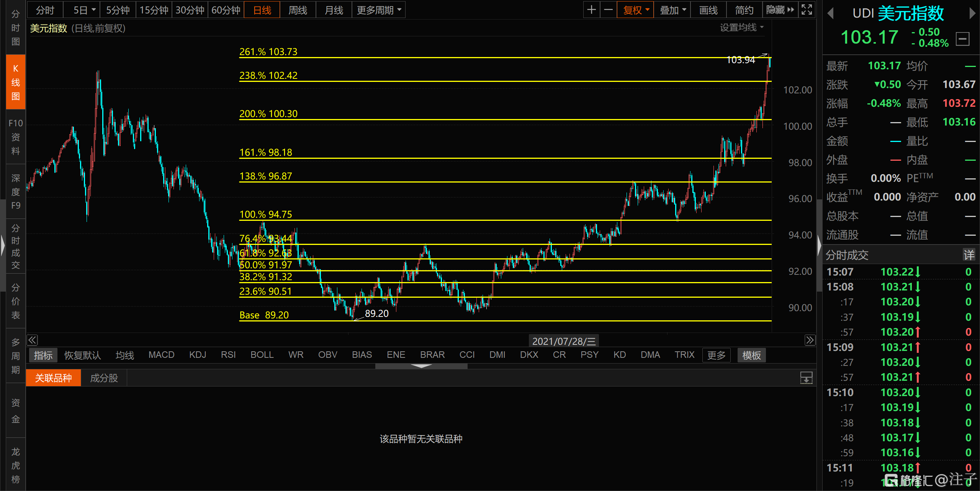Expand left sidebar arrow handle

2,245
